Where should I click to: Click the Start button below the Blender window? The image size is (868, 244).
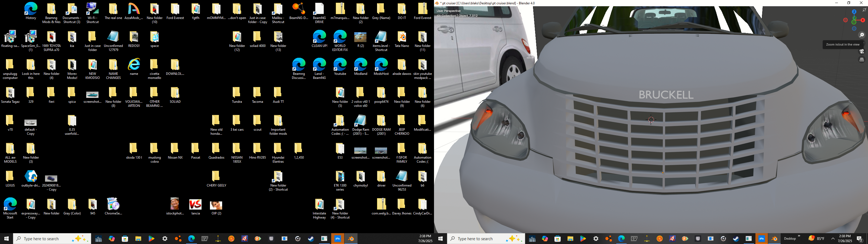440,239
